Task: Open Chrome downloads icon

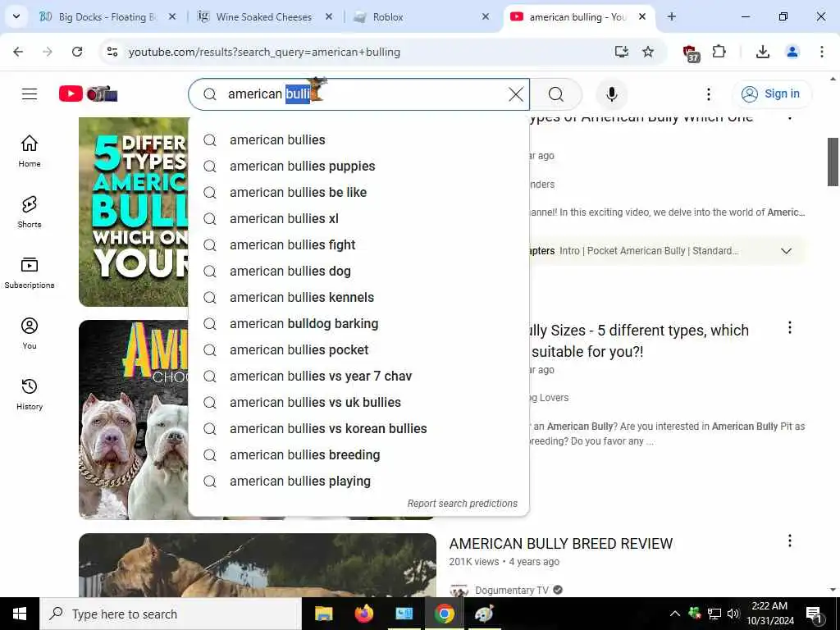Action: point(762,52)
